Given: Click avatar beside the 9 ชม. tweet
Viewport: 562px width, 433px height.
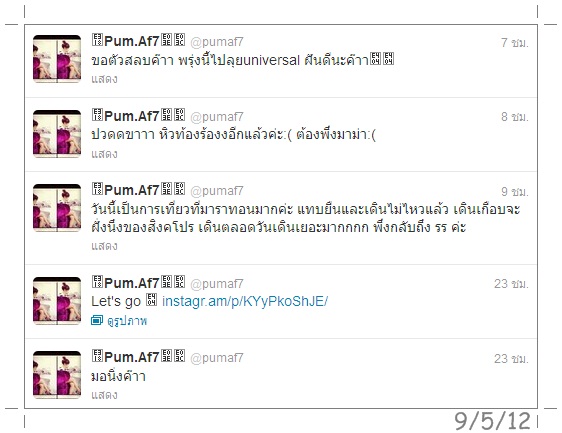Looking at the screenshot, I should coord(57,208).
